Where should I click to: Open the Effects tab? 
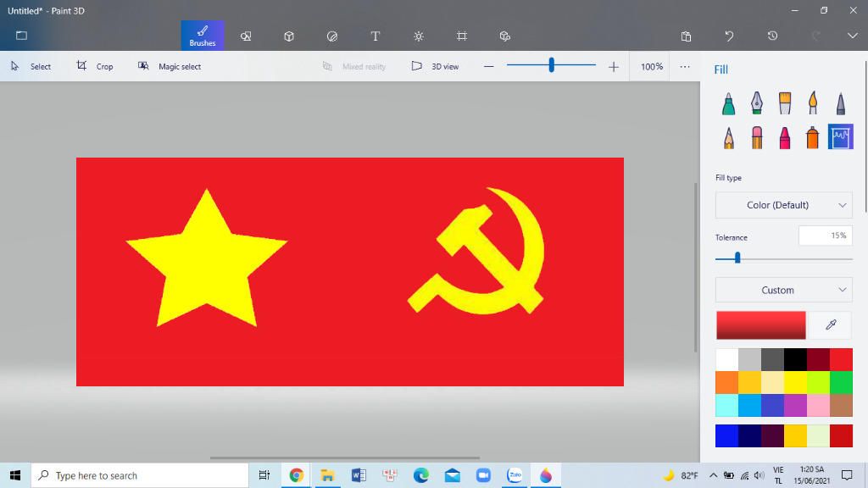click(x=419, y=36)
